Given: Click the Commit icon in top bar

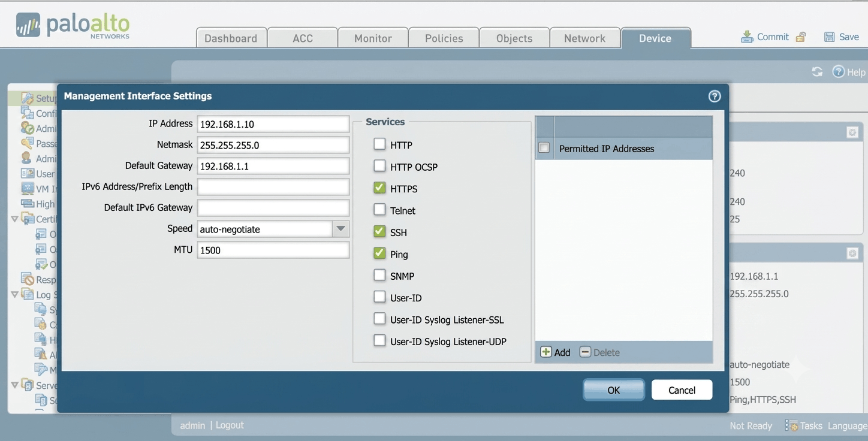Looking at the screenshot, I should (747, 37).
